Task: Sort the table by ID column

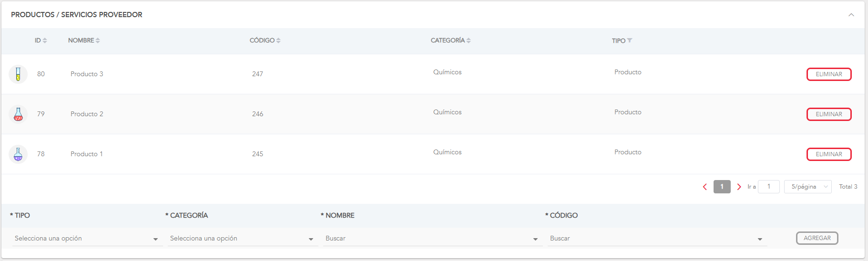Action: click(x=45, y=40)
